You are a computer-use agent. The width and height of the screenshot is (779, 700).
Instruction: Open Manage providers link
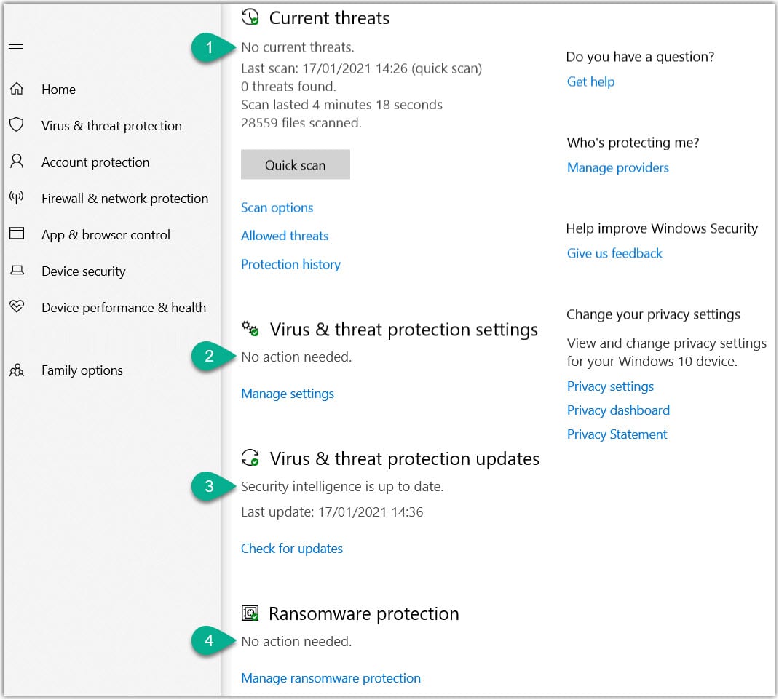coord(617,167)
